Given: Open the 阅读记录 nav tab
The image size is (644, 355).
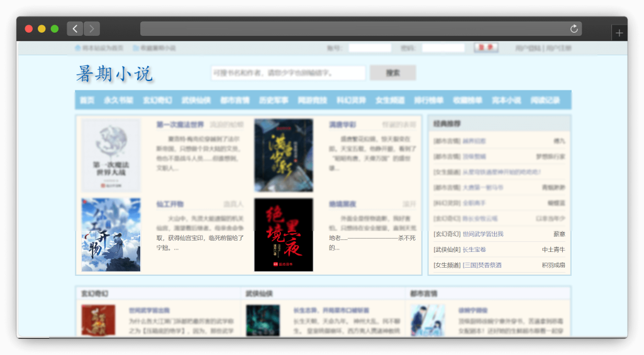Looking at the screenshot, I should click(x=545, y=100).
